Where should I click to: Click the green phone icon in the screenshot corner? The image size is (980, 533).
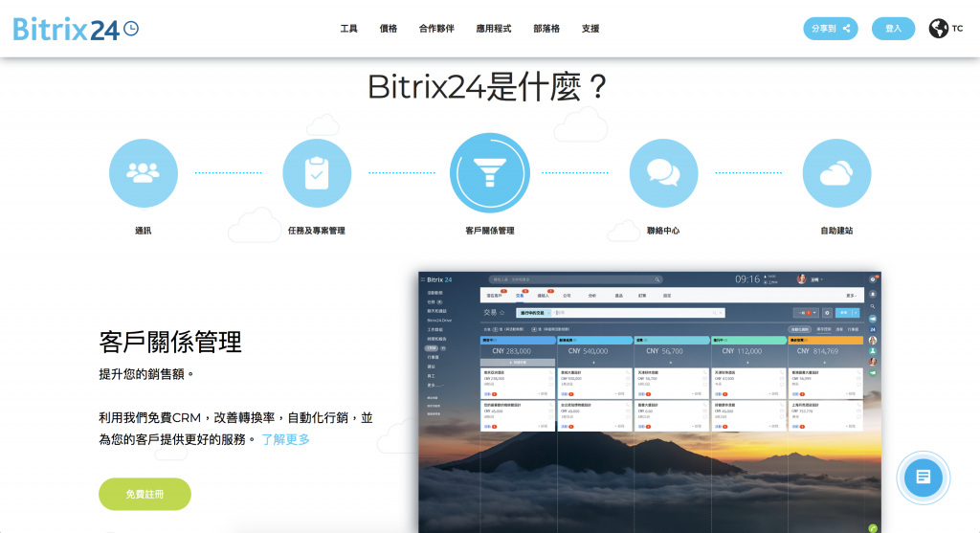click(873, 528)
